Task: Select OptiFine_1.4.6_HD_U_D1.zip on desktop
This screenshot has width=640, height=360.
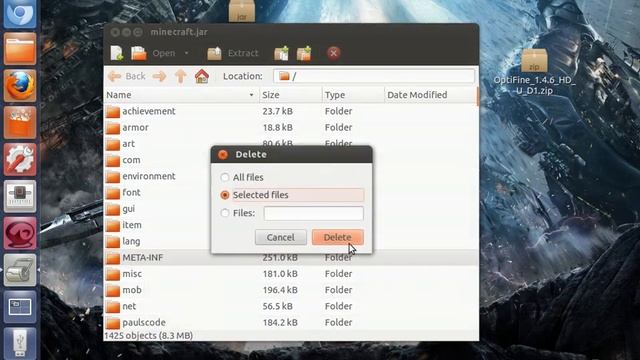Action: click(x=534, y=72)
